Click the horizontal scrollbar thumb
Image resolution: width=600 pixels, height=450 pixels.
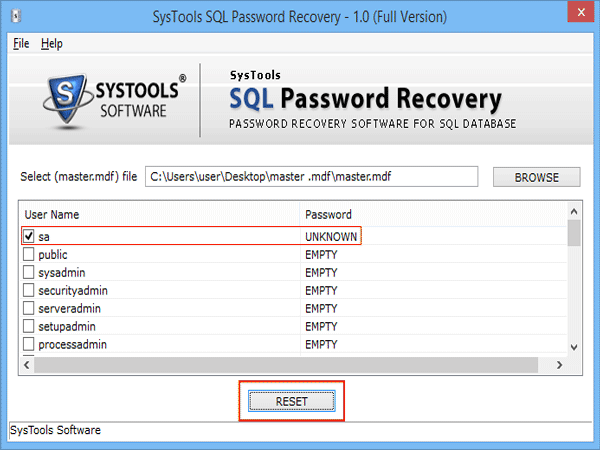click(x=286, y=365)
